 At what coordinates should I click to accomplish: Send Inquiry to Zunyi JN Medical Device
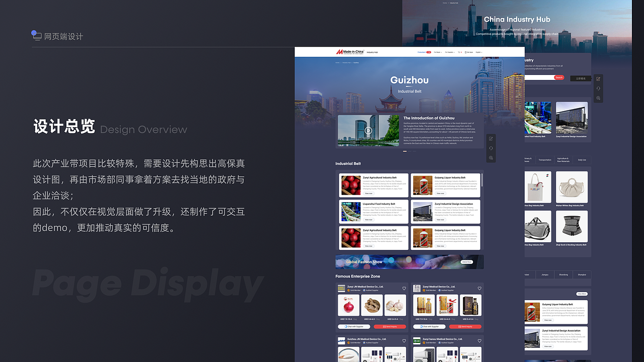click(x=390, y=327)
